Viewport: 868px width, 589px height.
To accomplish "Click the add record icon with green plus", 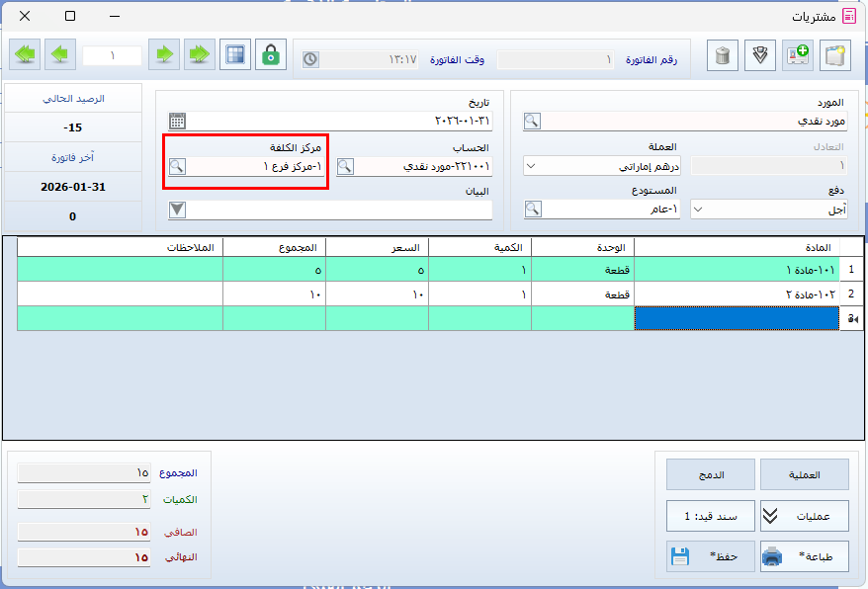I will click(798, 55).
